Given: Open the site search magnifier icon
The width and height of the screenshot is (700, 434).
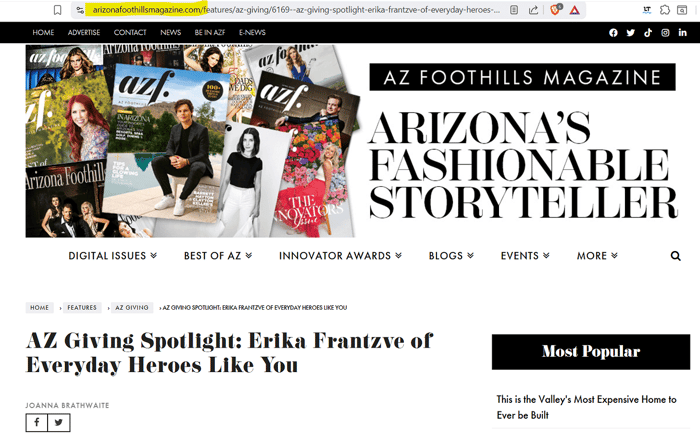Looking at the screenshot, I should click(x=675, y=256).
